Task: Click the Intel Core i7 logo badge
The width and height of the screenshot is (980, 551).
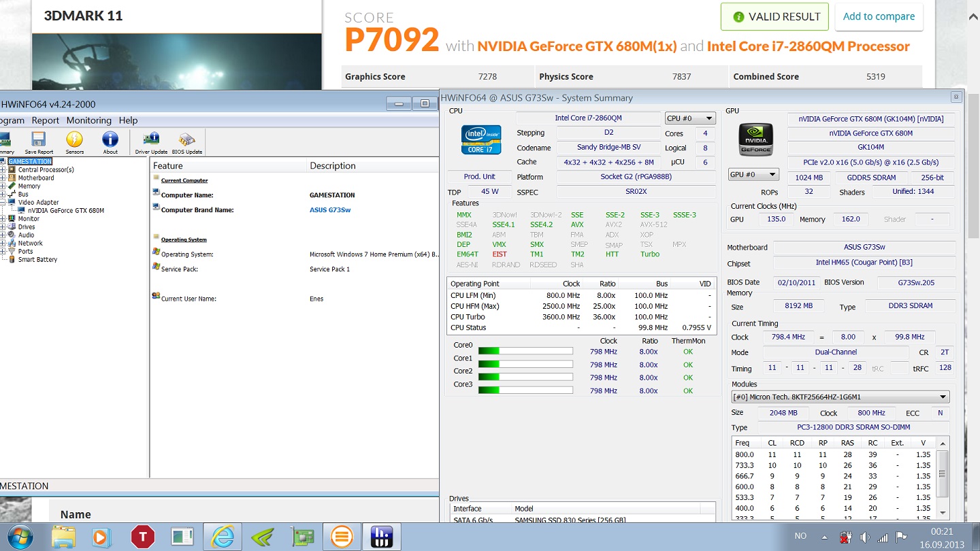Action: [x=480, y=139]
